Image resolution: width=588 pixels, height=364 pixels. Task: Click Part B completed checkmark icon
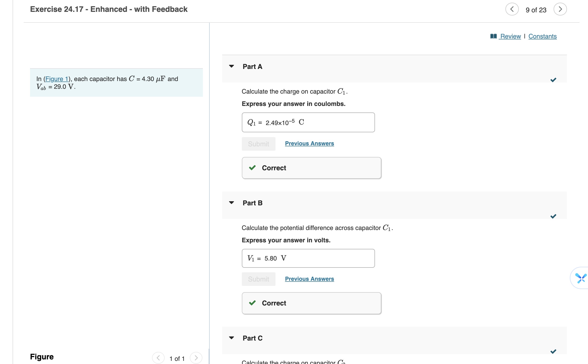click(553, 216)
